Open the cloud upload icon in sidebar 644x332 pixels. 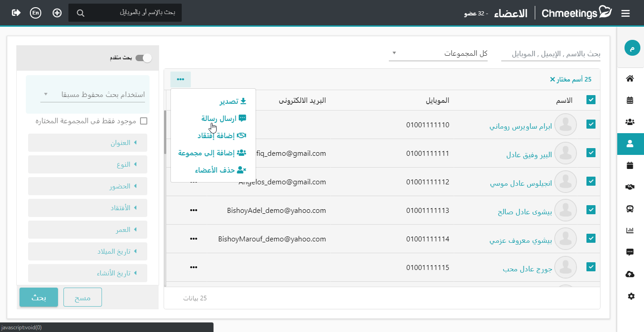630,274
